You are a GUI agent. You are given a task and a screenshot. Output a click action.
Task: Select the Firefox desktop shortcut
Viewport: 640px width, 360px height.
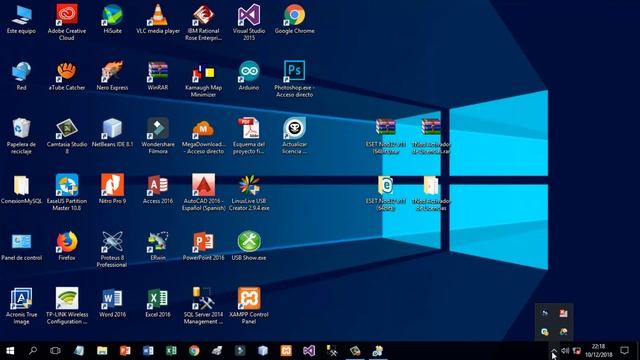click(67, 247)
